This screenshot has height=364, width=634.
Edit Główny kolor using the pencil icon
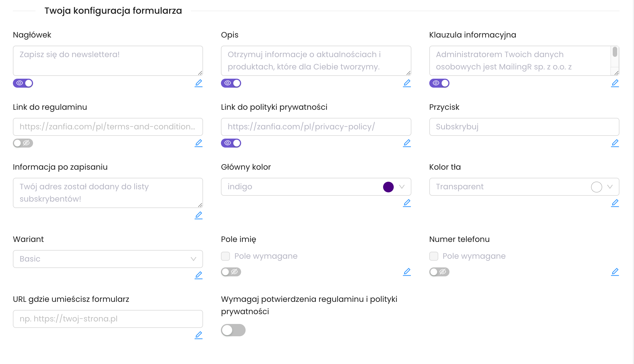coord(407,203)
